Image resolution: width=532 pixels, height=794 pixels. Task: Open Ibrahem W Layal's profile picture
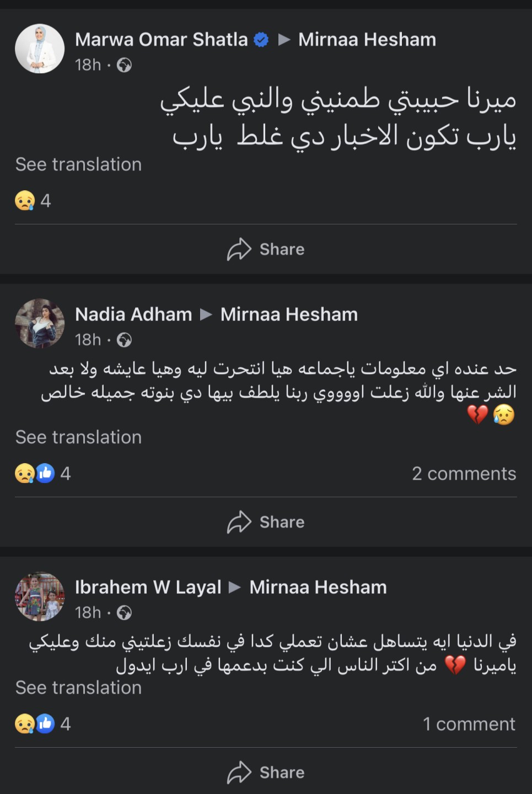pos(40,597)
